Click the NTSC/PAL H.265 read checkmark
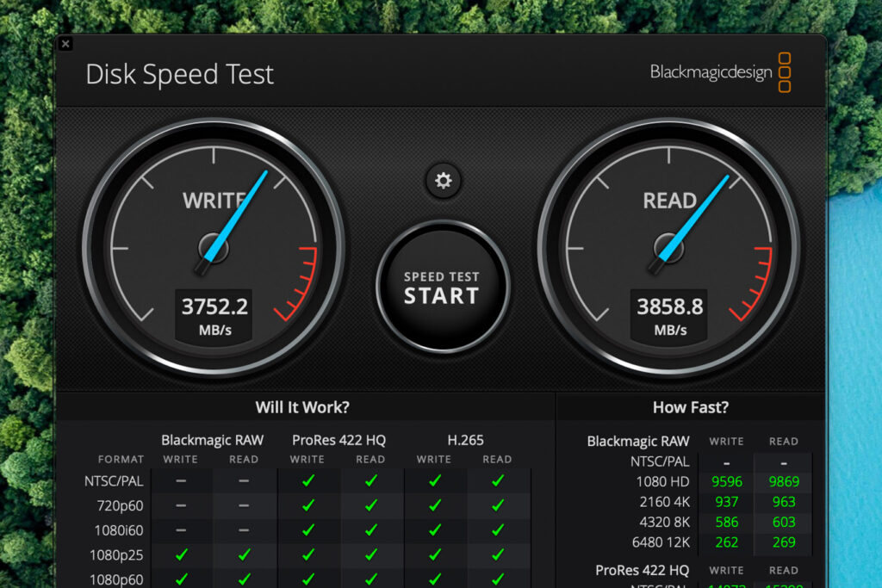 (497, 480)
